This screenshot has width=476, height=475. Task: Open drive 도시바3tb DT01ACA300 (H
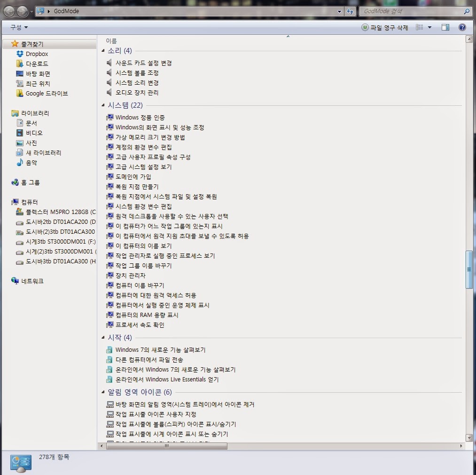coord(61,261)
